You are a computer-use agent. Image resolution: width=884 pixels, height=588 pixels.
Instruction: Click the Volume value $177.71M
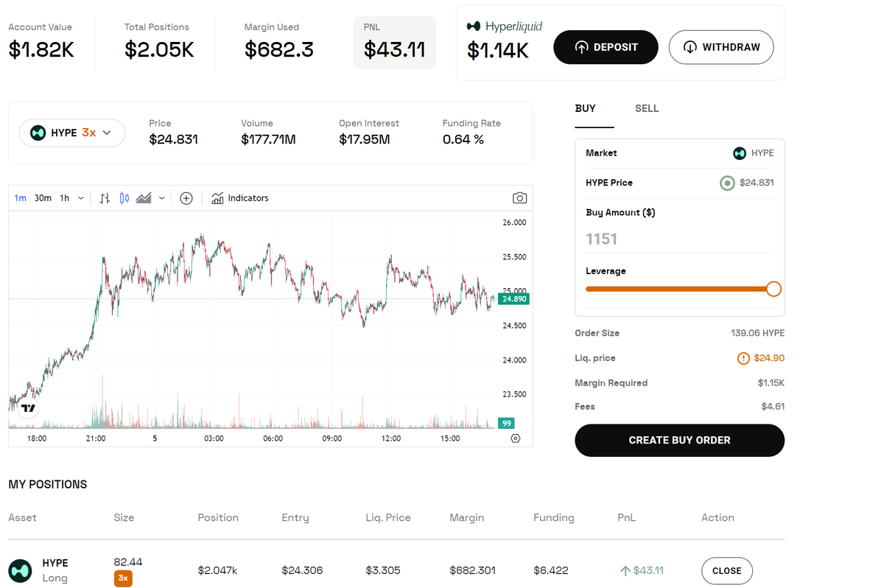pos(268,139)
